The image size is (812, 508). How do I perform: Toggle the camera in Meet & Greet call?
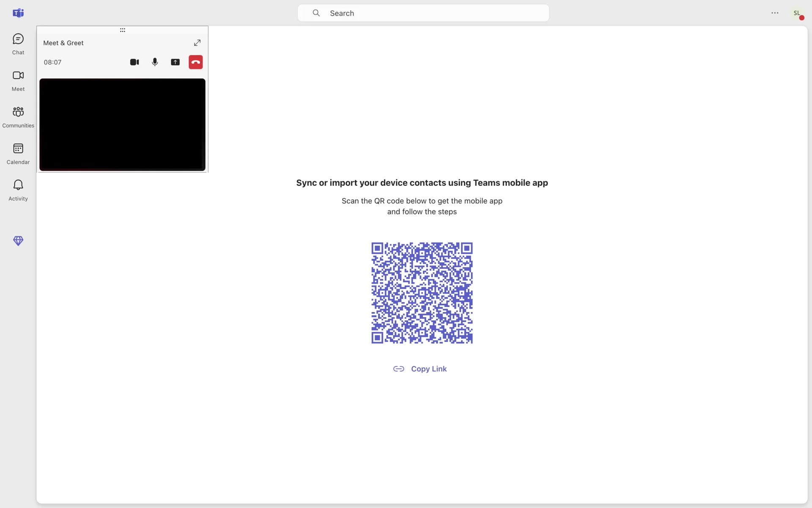134,62
